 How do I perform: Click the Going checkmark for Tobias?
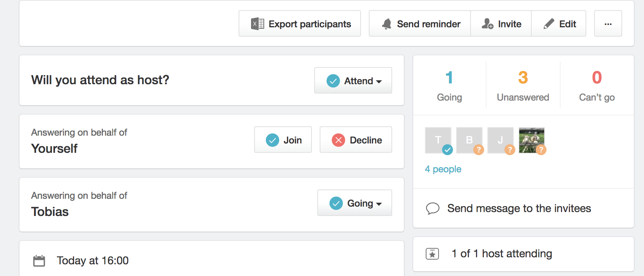[x=336, y=203]
